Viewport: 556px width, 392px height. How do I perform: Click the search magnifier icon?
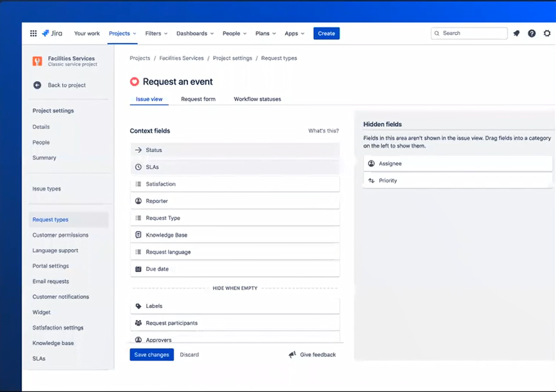coord(437,33)
